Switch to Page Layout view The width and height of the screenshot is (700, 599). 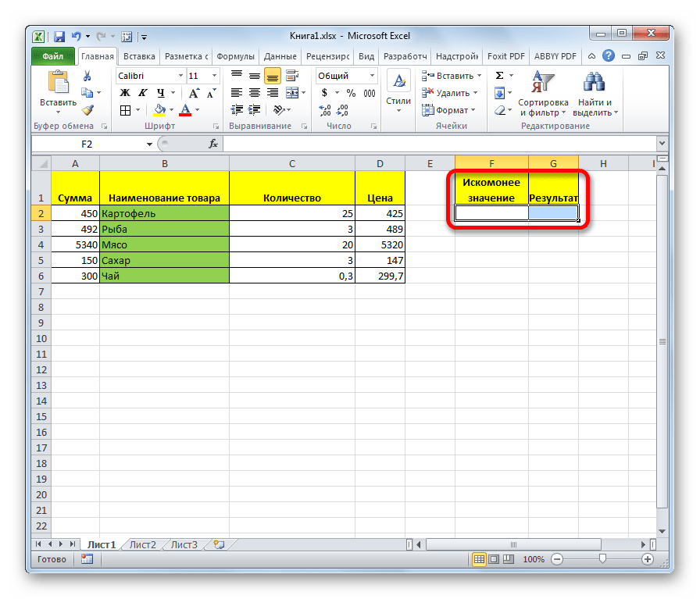point(494,559)
